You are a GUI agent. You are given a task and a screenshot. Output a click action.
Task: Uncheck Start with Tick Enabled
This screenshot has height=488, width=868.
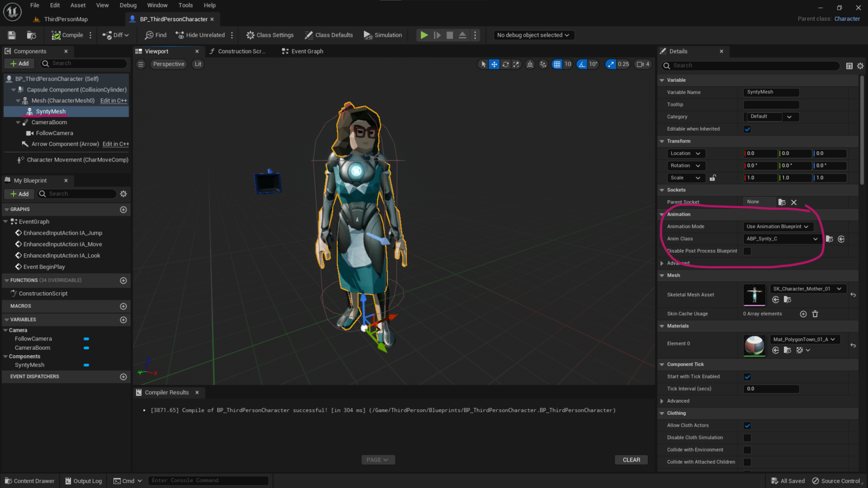(747, 376)
